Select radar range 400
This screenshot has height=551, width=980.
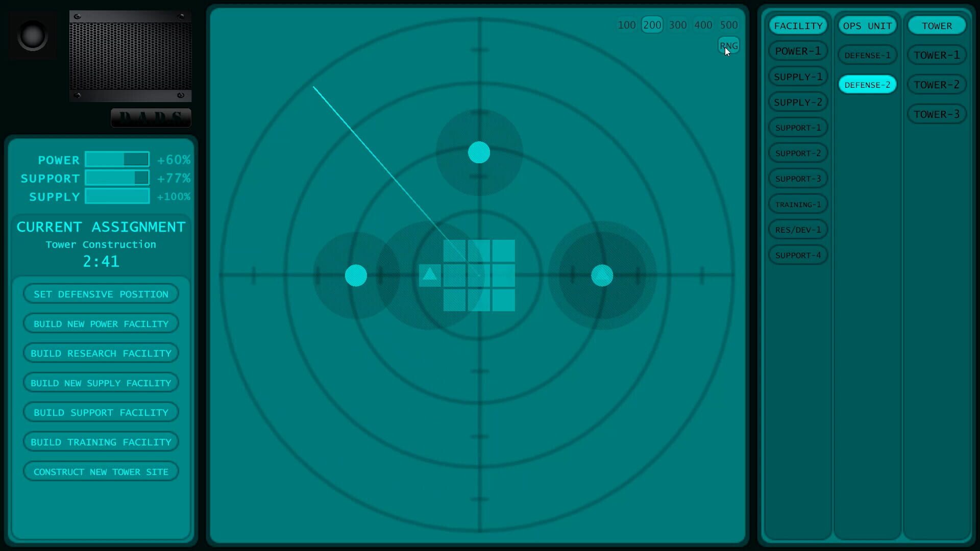tap(703, 24)
